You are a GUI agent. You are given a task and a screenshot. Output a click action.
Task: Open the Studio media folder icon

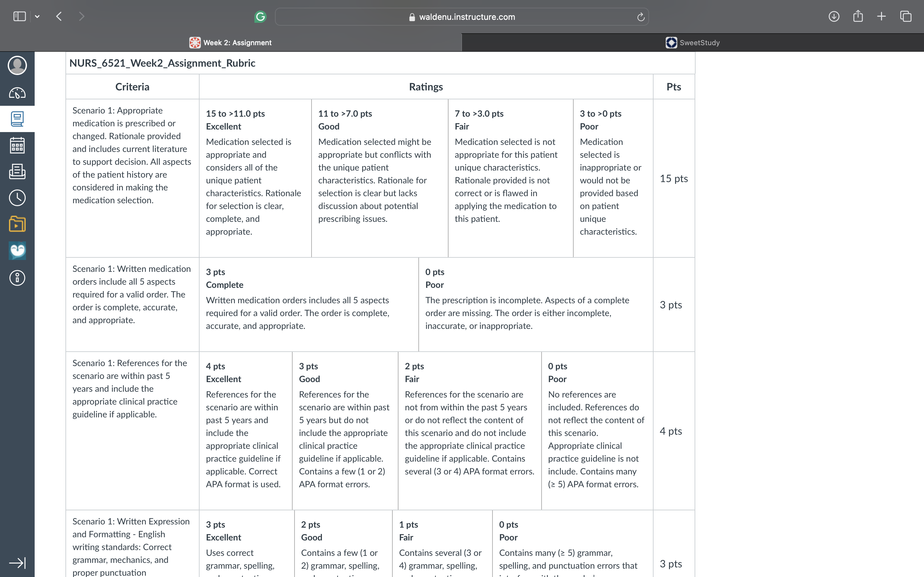(17, 224)
